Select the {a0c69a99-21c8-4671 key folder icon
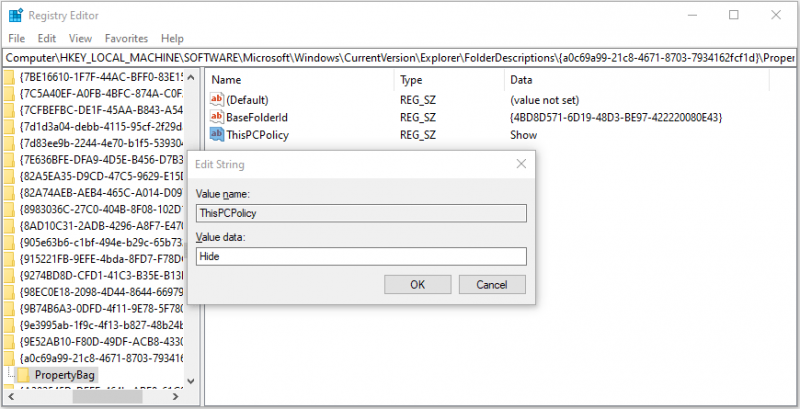Image resolution: width=800 pixels, height=409 pixels. (9, 358)
